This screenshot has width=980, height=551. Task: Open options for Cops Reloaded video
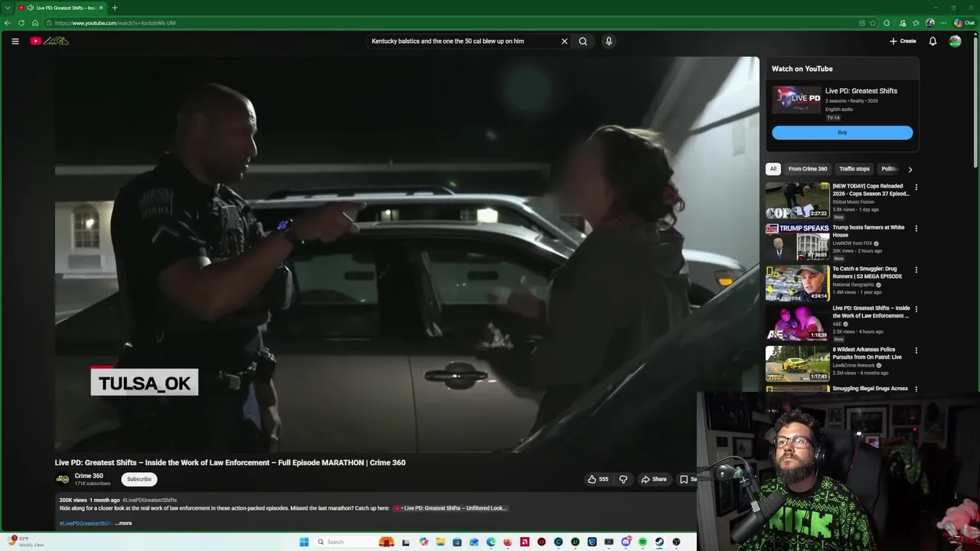pyautogui.click(x=916, y=187)
